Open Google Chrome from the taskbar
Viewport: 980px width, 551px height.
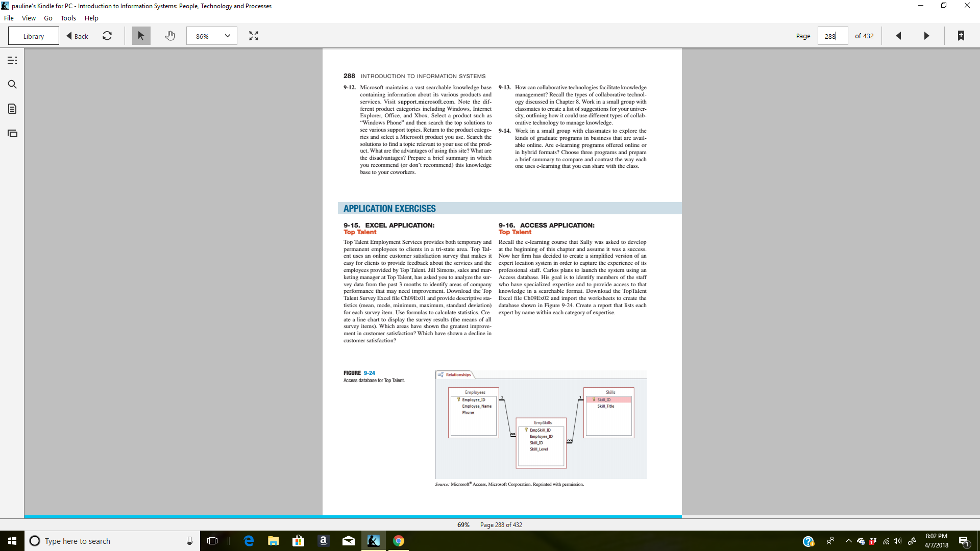coord(398,541)
